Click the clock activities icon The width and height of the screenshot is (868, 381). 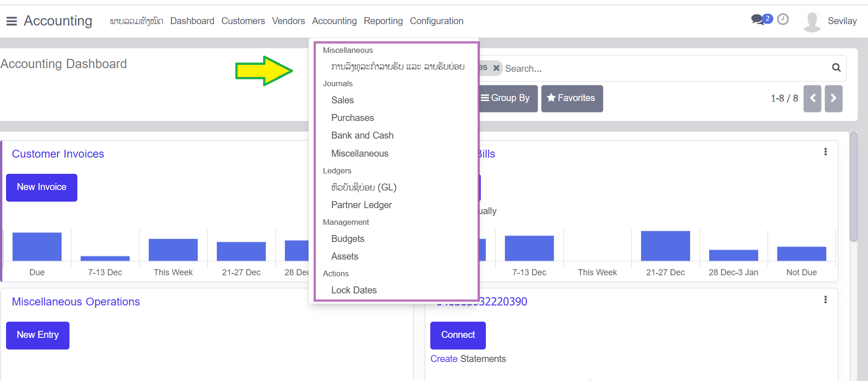[x=783, y=19]
